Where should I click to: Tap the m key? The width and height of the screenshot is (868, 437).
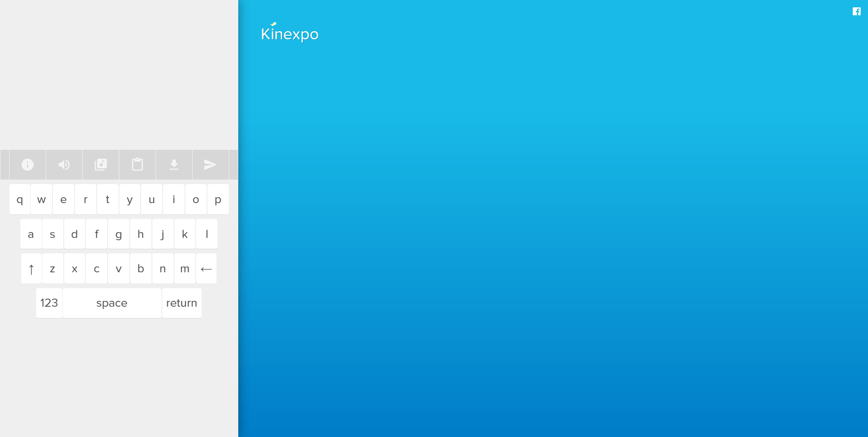pos(185,269)
